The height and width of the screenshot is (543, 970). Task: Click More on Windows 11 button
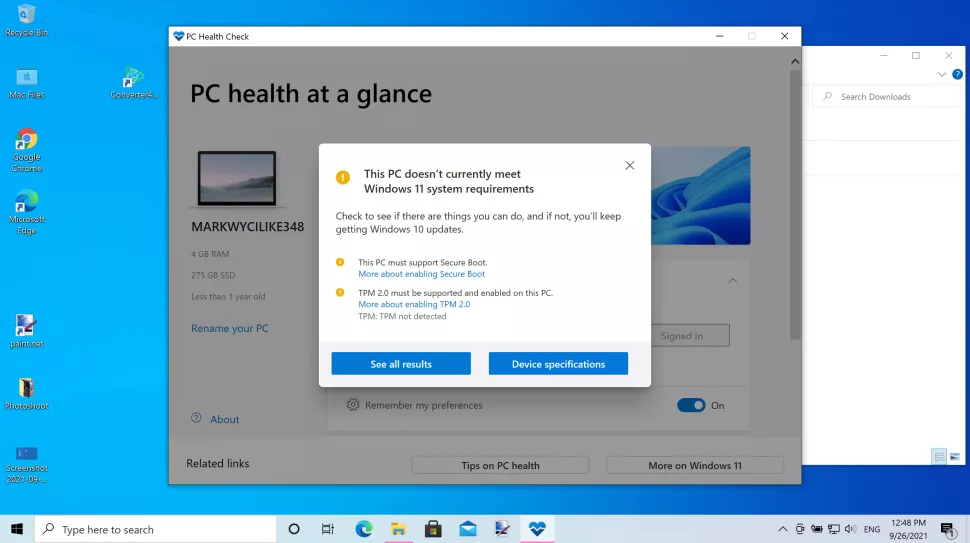tap(695, 465)
